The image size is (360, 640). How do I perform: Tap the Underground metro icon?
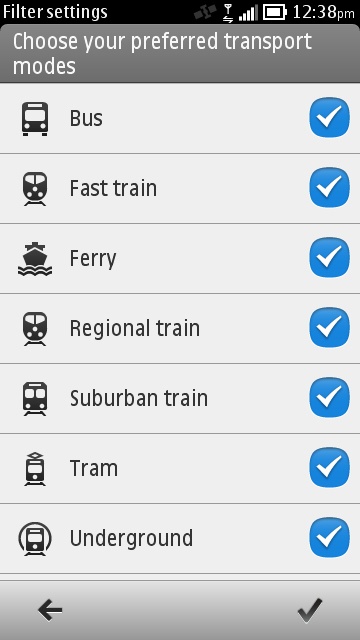[35, 539]
